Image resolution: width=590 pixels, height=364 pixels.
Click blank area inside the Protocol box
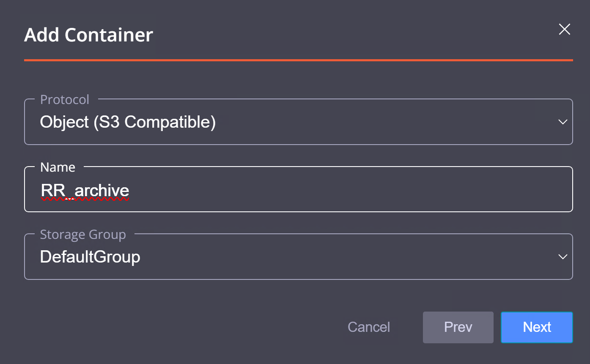click(x=381, y=122)
